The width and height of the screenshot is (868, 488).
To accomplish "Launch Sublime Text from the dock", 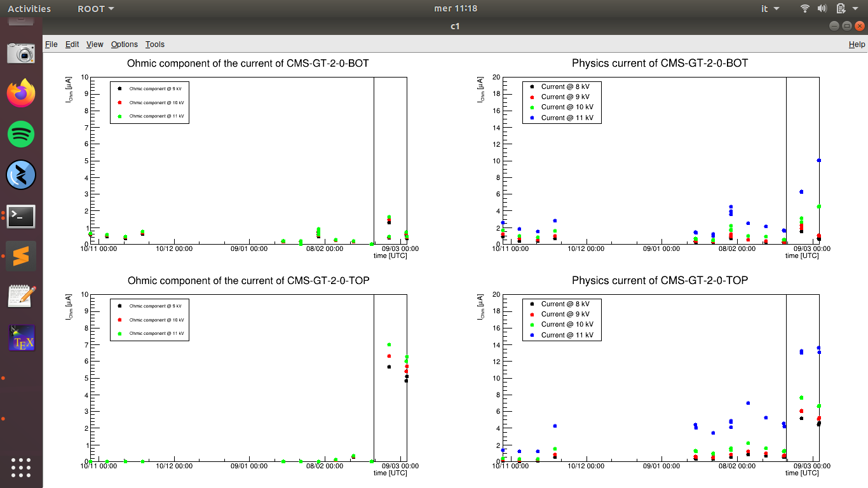I will coord(21,257).
